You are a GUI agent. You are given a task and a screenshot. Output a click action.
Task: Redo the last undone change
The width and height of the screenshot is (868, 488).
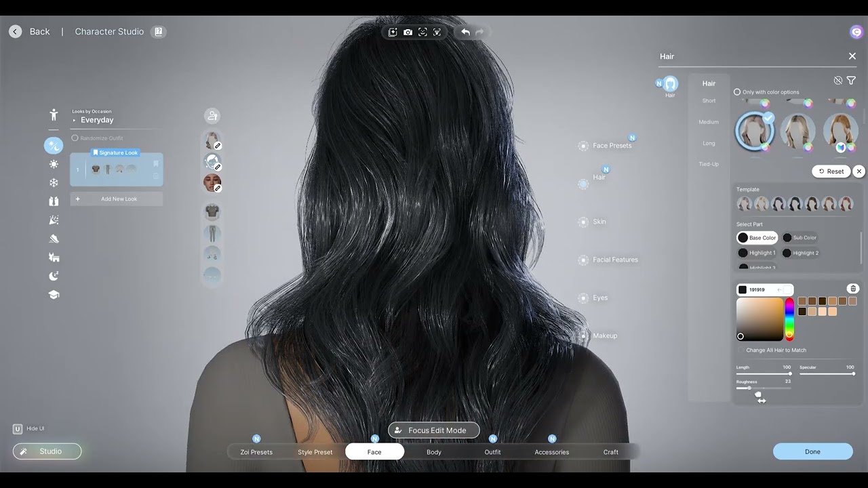480,32
